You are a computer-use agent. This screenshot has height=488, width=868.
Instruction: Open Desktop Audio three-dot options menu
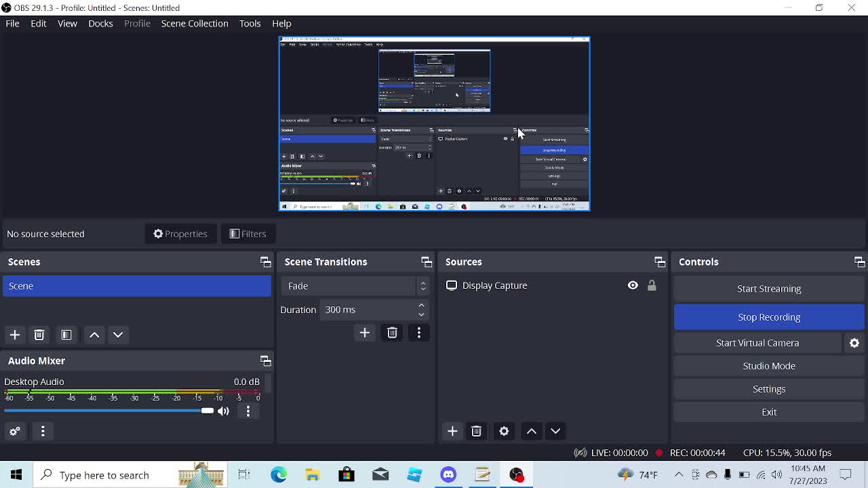(248, 411)
